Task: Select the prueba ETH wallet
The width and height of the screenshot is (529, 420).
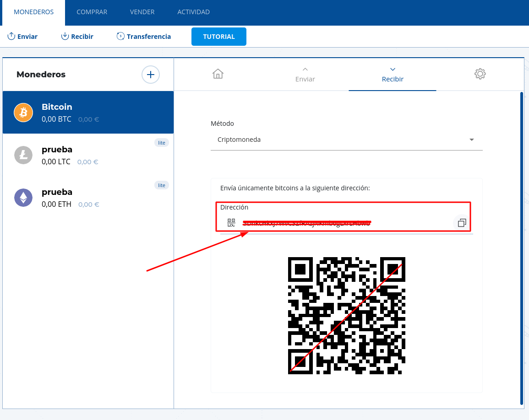Action: pyautogui.click(x=88, y=198)
